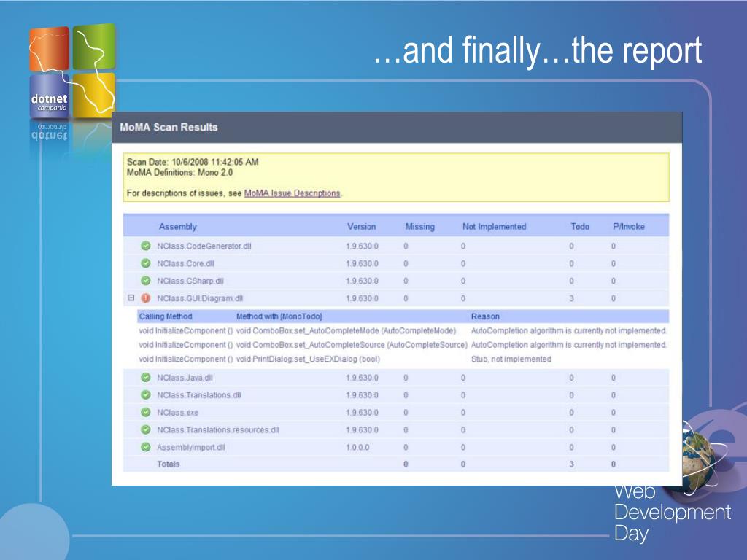Select the NClass.exe assembly name

click(x=177, y=413)
